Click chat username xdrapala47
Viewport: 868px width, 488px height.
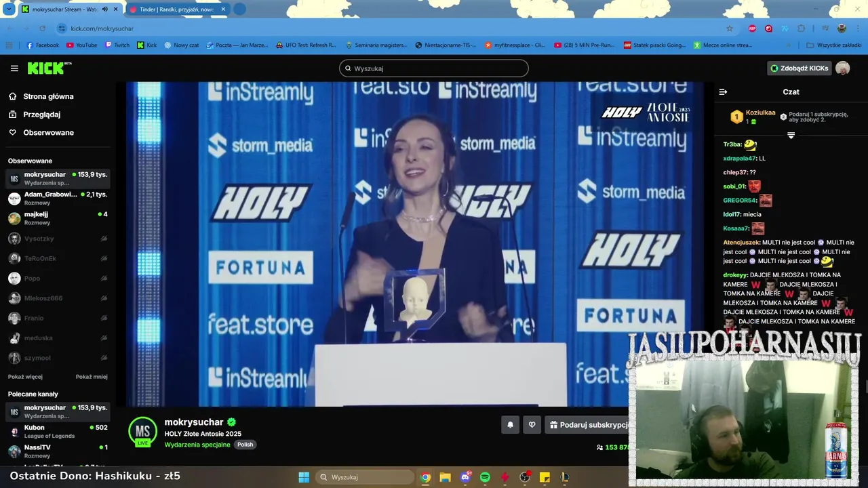(x=740, y=159)
